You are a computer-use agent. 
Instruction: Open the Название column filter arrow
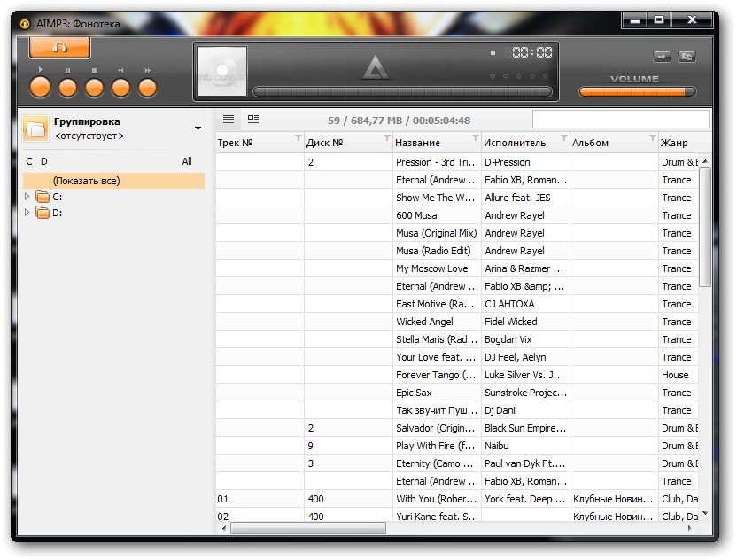476,138
